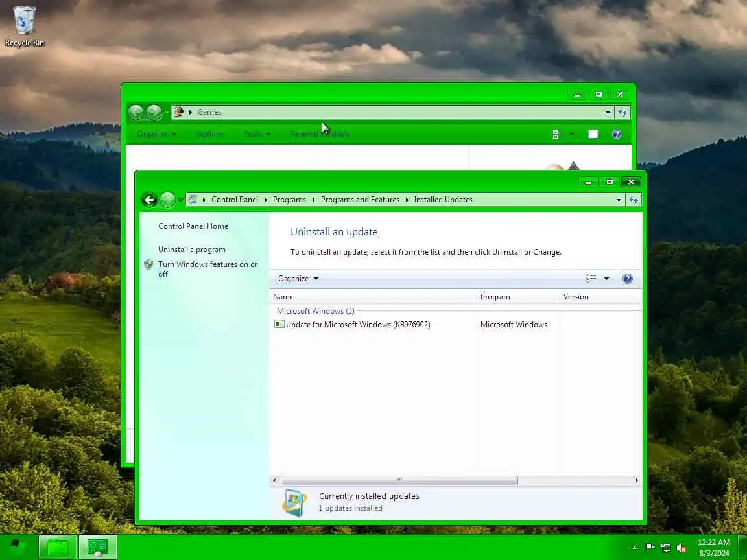Screen dimensions: 747x560
Task: Expand arrow after Programs and Features breadcrumb
Action: (407, 200)
